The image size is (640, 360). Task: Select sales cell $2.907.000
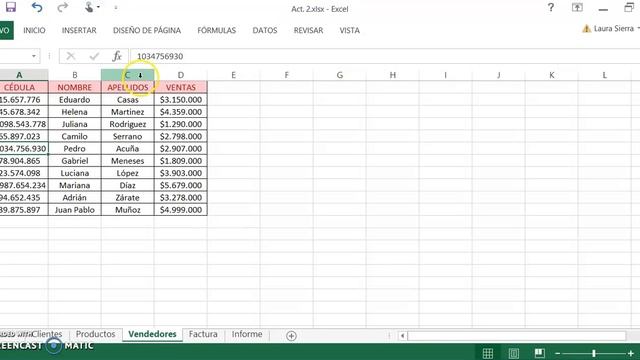pyautogui.click(x=181, y=149)
